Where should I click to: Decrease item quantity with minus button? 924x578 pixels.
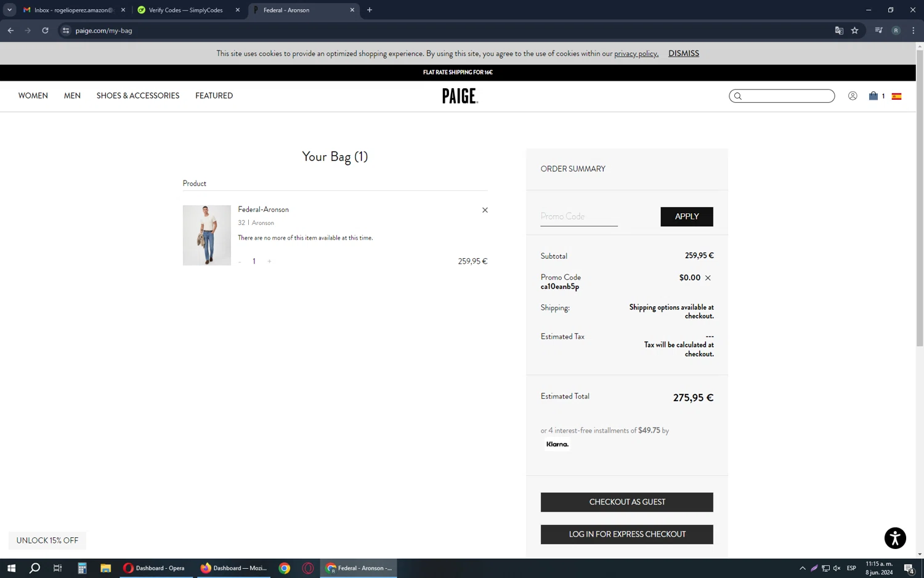coord(240,262)
